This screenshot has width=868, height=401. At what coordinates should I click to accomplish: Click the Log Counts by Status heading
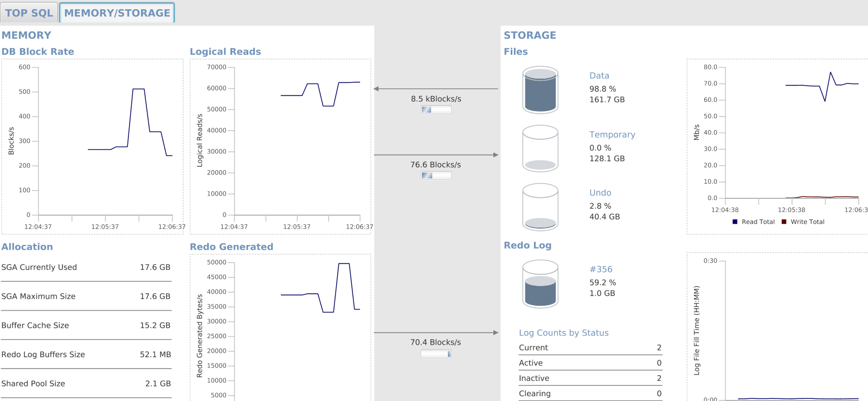point(564,333)
